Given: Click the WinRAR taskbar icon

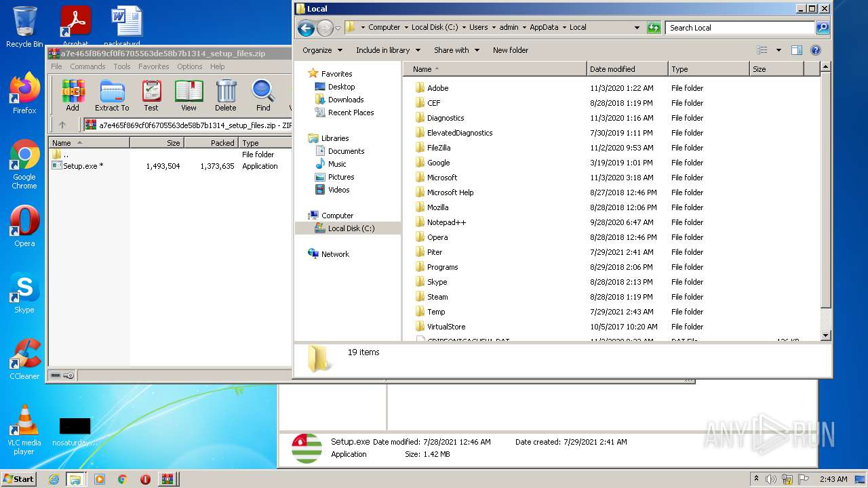Looking at the screenshot, I should 166,479.
